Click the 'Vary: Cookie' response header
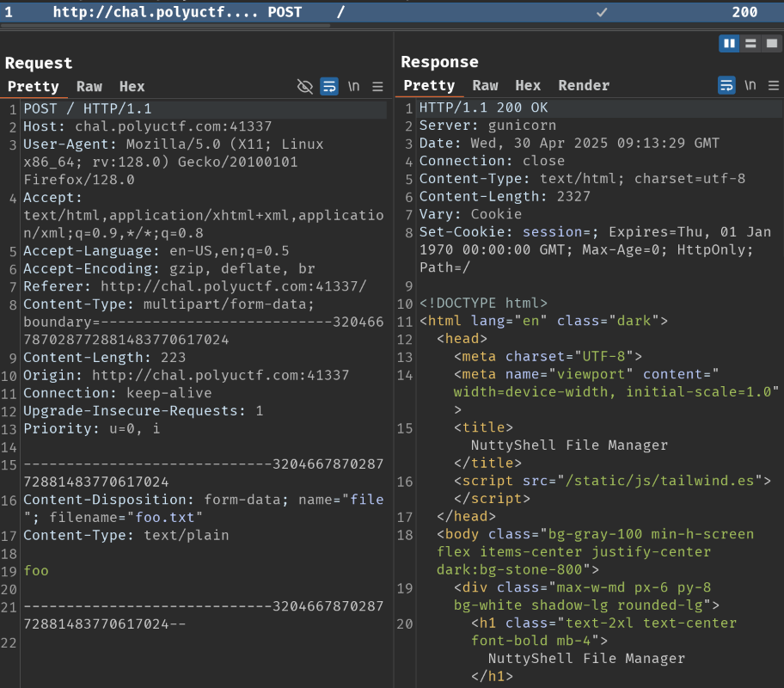 pyautogui.click(x=470, y=213)
